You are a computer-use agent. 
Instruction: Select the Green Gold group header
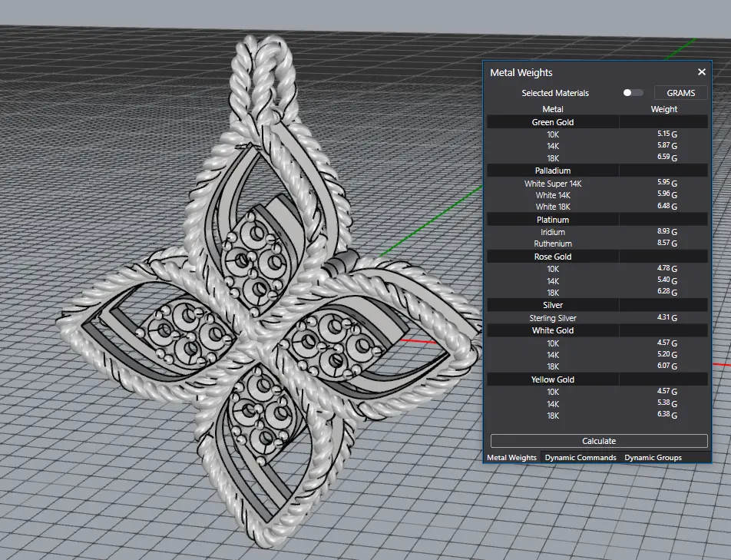553,122
